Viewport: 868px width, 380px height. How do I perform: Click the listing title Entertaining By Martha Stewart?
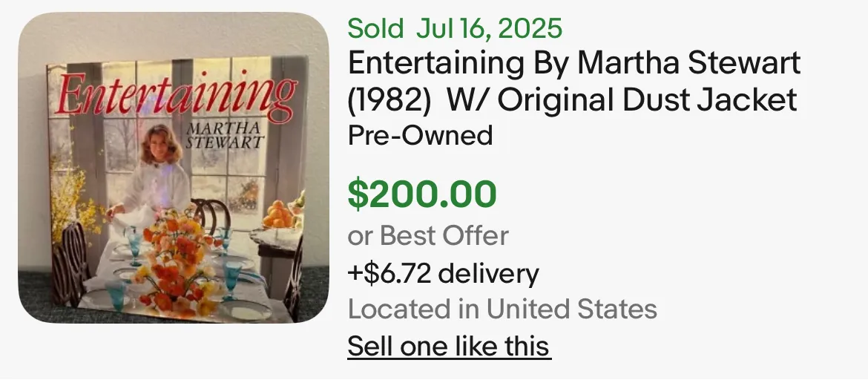click(x=574, y=64)
